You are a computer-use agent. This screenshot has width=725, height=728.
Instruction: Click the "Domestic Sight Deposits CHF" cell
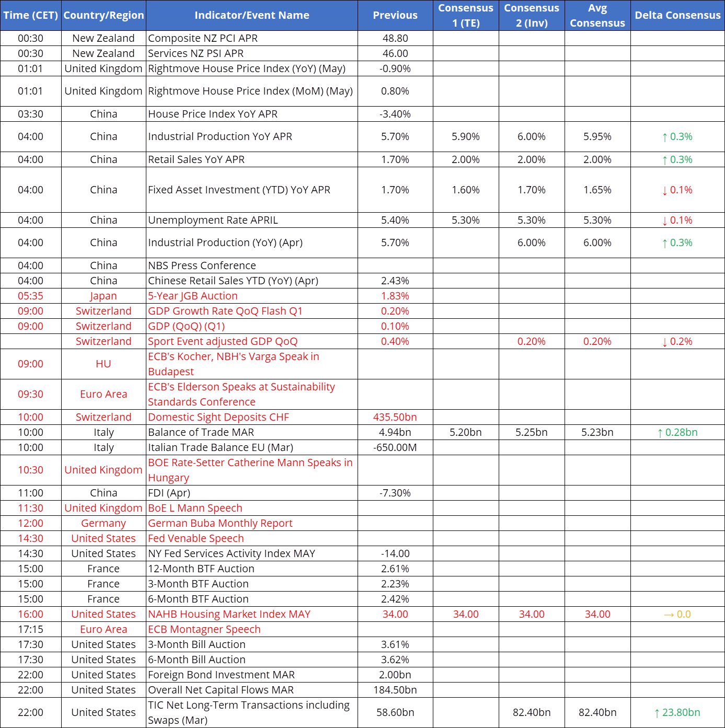(252, 417)
